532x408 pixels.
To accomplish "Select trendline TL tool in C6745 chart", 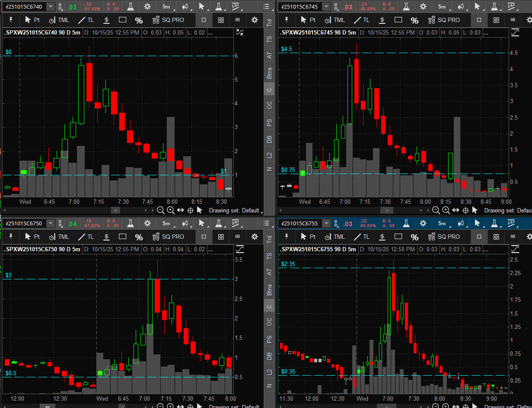I will 362,20.
